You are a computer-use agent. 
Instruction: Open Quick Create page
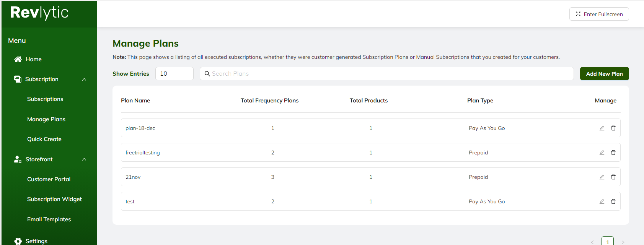(44, 139)
